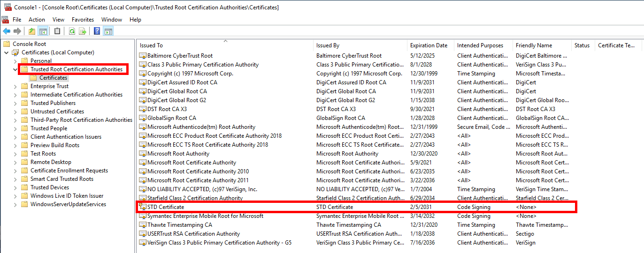The image size is (644, 253).
Task: Click the Export List toolbar icon
Action: click(83, 31)
